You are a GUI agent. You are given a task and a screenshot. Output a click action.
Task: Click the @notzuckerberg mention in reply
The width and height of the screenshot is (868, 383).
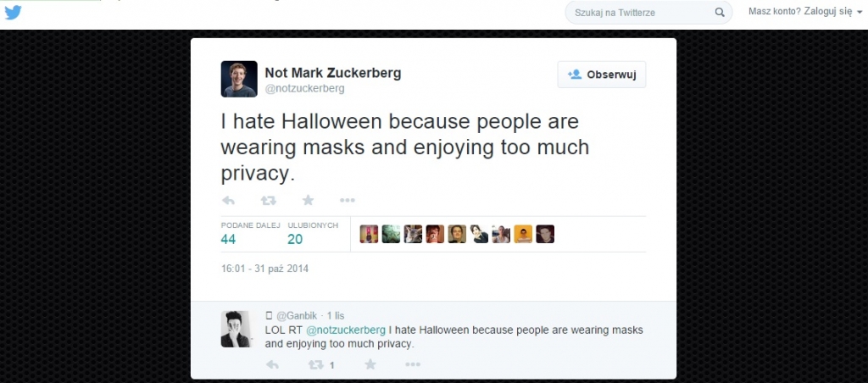(345, 330)
